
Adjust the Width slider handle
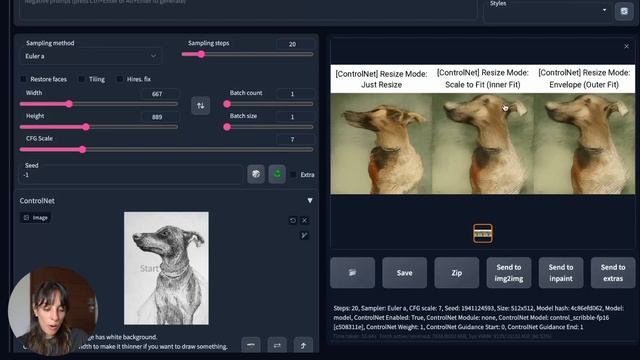click(69, 104)
